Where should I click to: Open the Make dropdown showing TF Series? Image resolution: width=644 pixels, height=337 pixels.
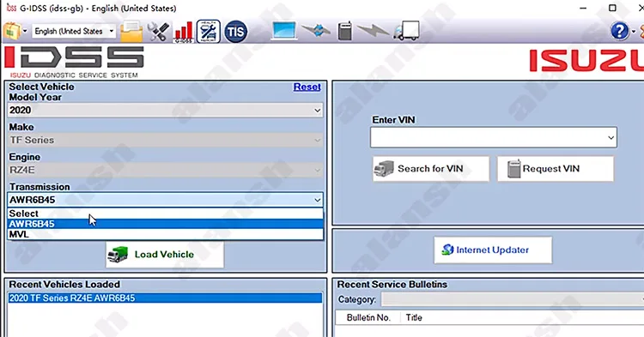click(x=165, y=140)
